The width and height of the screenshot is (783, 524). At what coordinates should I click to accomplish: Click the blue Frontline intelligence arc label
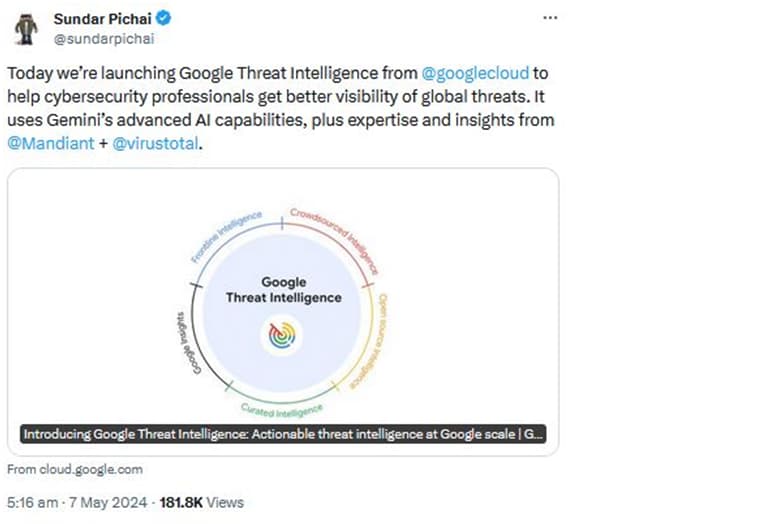(225, 236)
